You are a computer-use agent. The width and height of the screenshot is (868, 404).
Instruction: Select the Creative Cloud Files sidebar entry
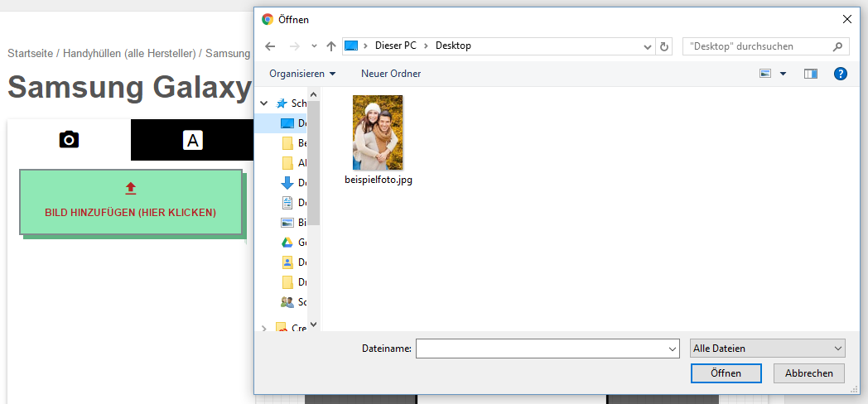tap(292, 328)
